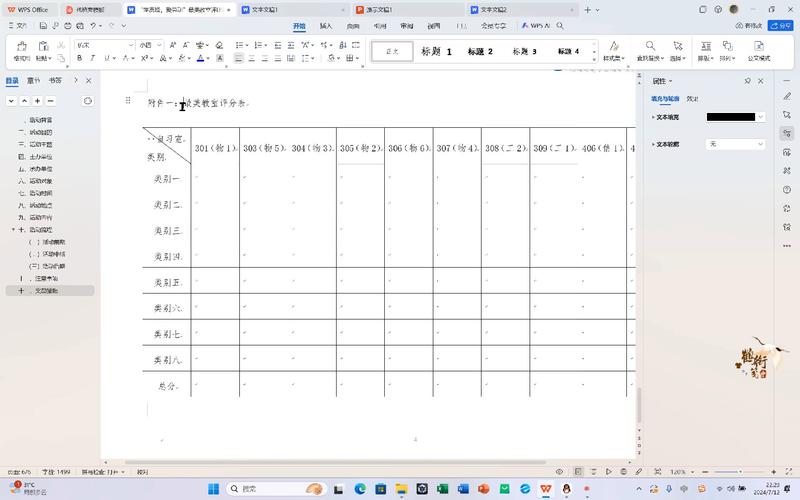
Task: Open the font color dropdown arrow
Action: coord(208,59)
